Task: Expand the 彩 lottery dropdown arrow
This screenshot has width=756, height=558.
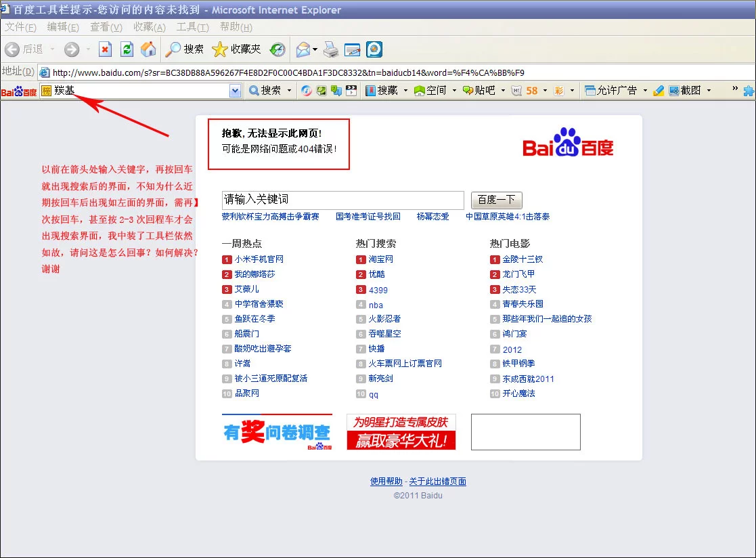Action: pyautogui.click(x=572, y=90)
